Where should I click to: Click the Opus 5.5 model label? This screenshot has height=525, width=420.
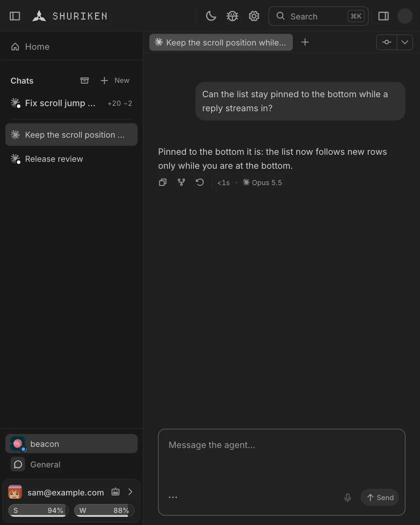262,182
